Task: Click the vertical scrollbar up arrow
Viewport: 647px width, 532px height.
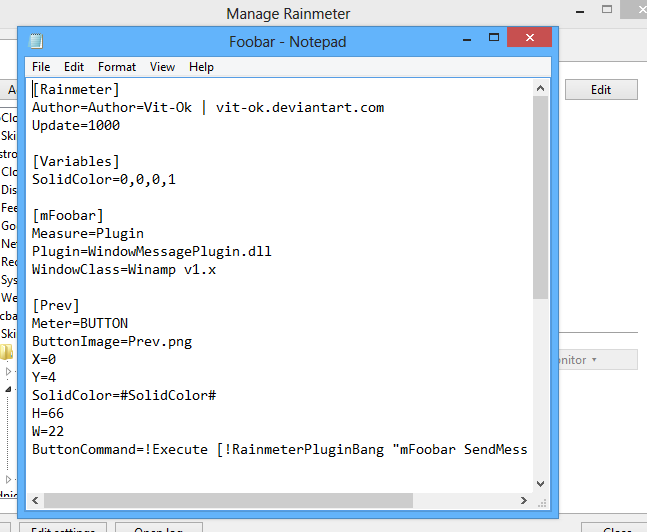Action: (x=540, y=88)
